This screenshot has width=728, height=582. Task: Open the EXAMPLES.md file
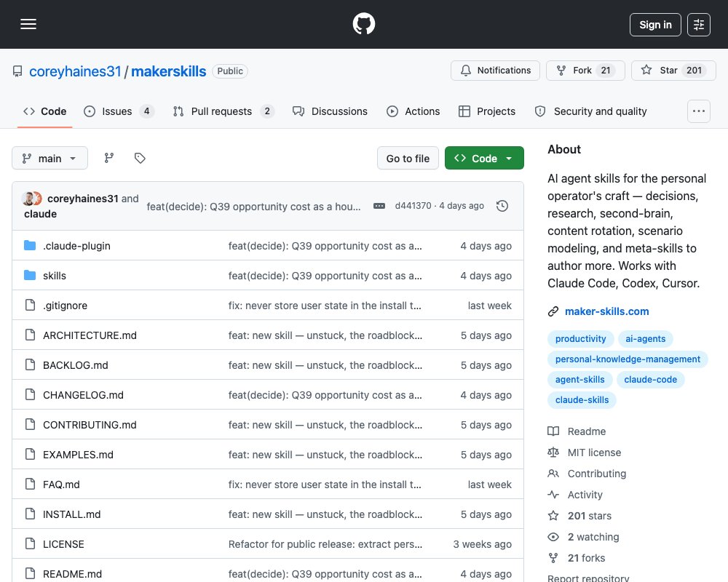78,455
